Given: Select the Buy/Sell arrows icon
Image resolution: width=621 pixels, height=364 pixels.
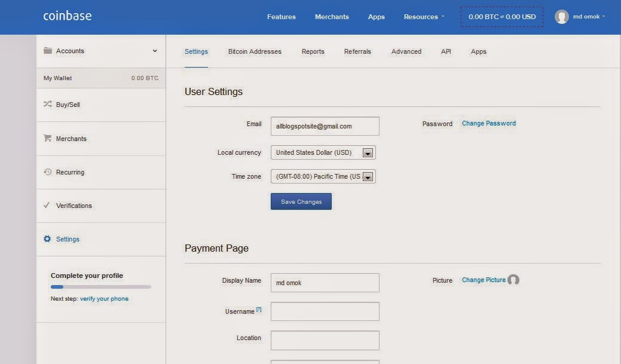Looking at the screenshot, I should pos(47,104).
